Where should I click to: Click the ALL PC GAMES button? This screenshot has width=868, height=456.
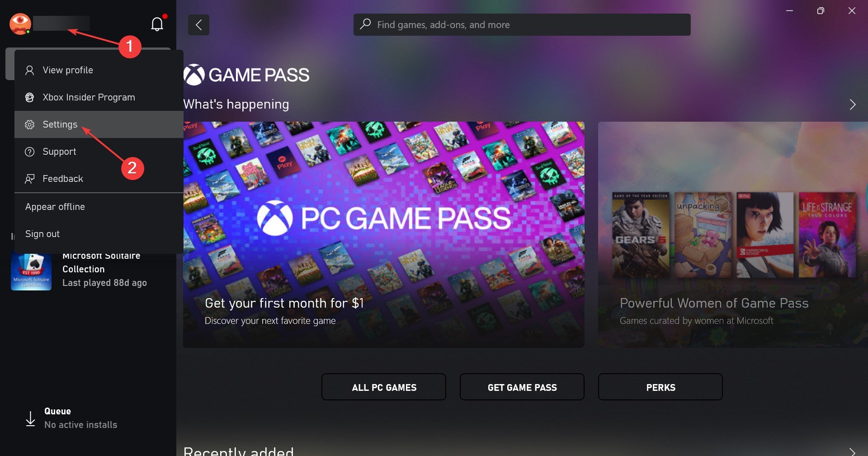point(384,387)
